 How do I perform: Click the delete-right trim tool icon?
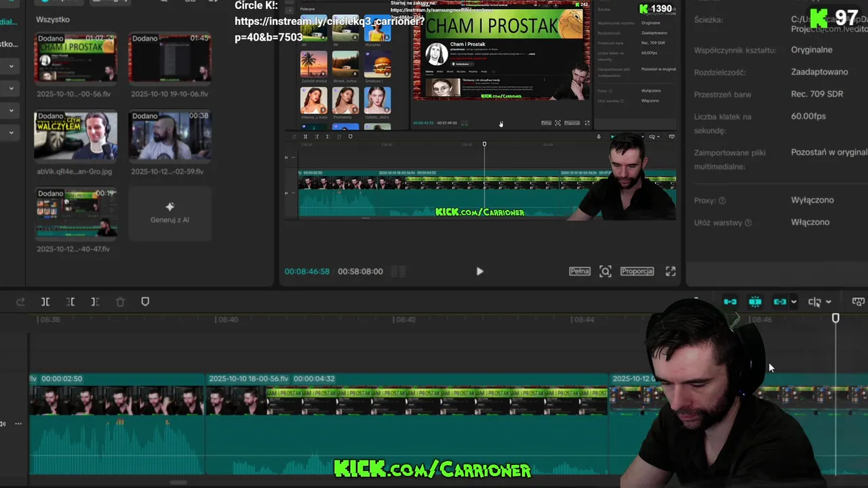95,302
